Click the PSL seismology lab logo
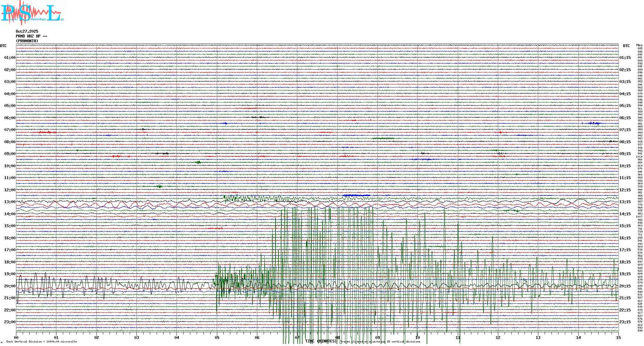The image size is (644, 346). [x=32, y=13]
